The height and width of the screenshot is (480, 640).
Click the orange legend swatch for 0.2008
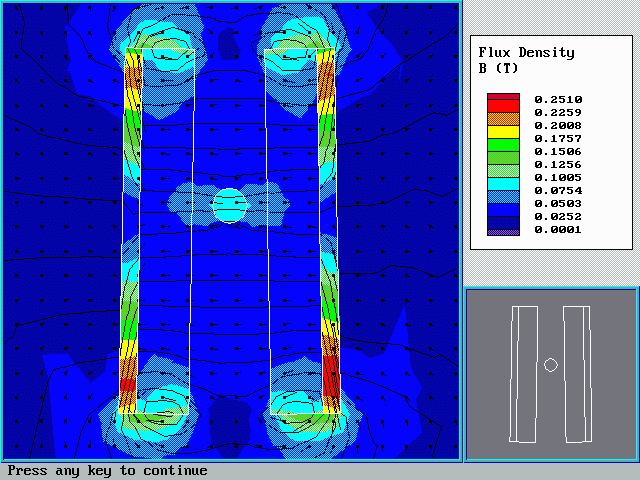503,119
